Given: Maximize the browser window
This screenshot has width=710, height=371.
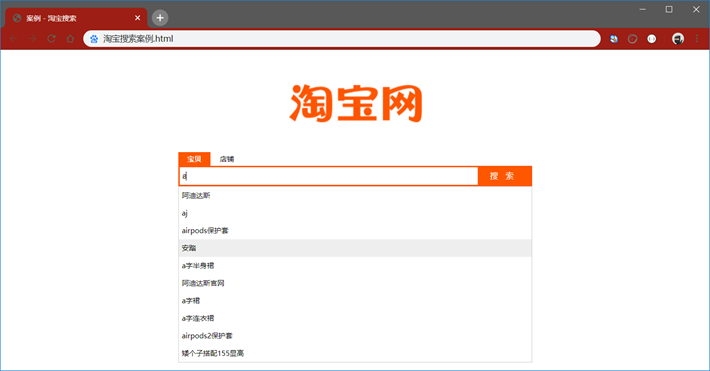Looking at the screenshot, I should click(669, 10).
